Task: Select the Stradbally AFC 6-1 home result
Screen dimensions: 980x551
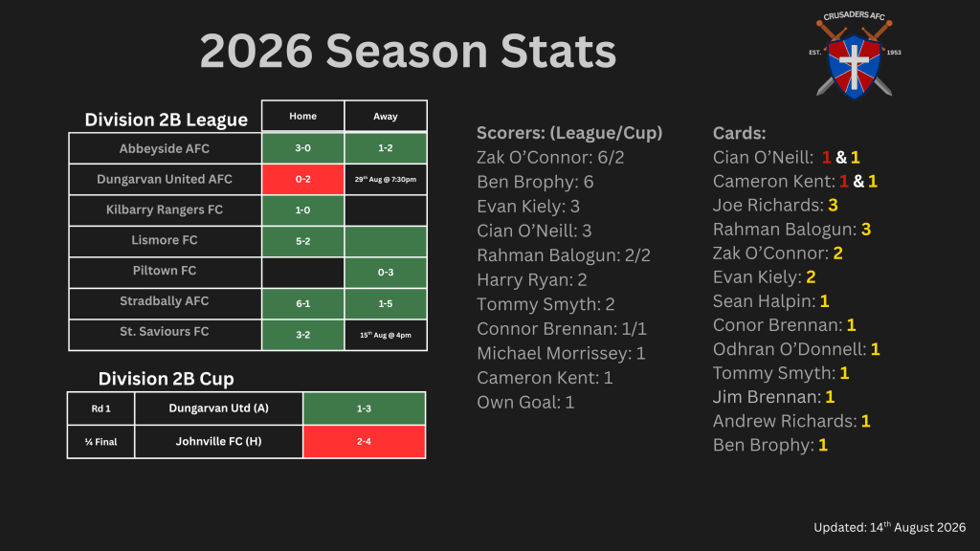Action: click(x=303, y=303)
